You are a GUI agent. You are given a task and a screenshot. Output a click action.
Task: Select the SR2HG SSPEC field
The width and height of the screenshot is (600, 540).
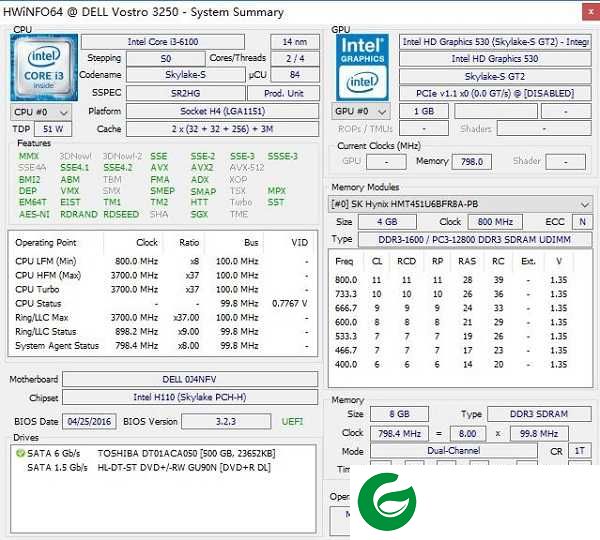186,93
